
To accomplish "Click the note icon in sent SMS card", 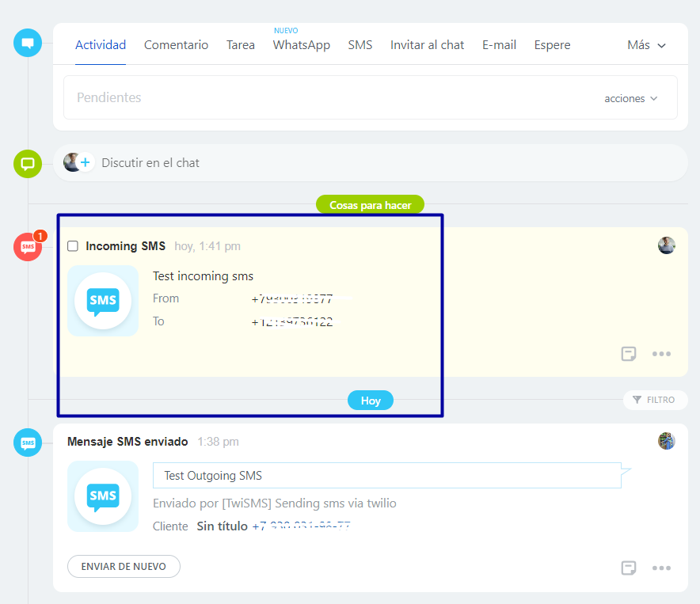I will (629, 568).
